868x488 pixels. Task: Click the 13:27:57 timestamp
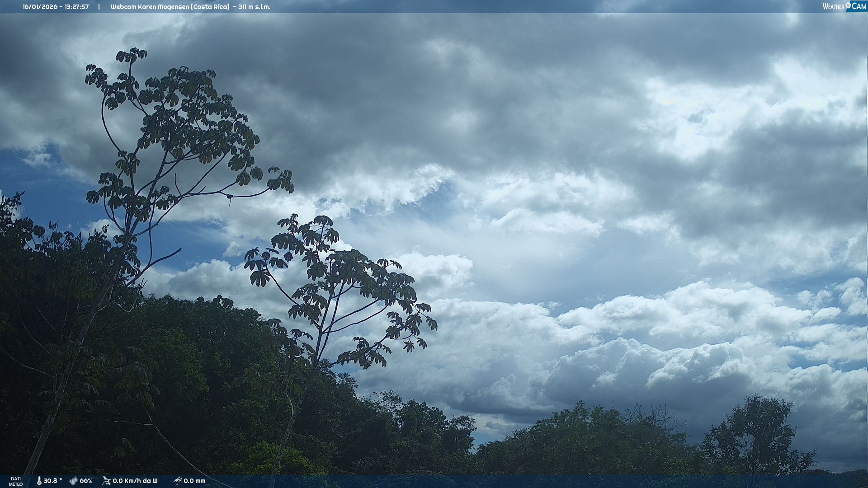pyautogui.click(x=76, y=7)
